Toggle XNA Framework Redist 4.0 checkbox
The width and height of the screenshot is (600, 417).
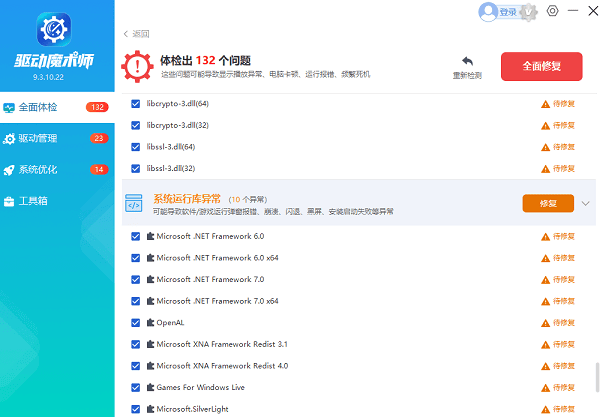pos(135,366)
